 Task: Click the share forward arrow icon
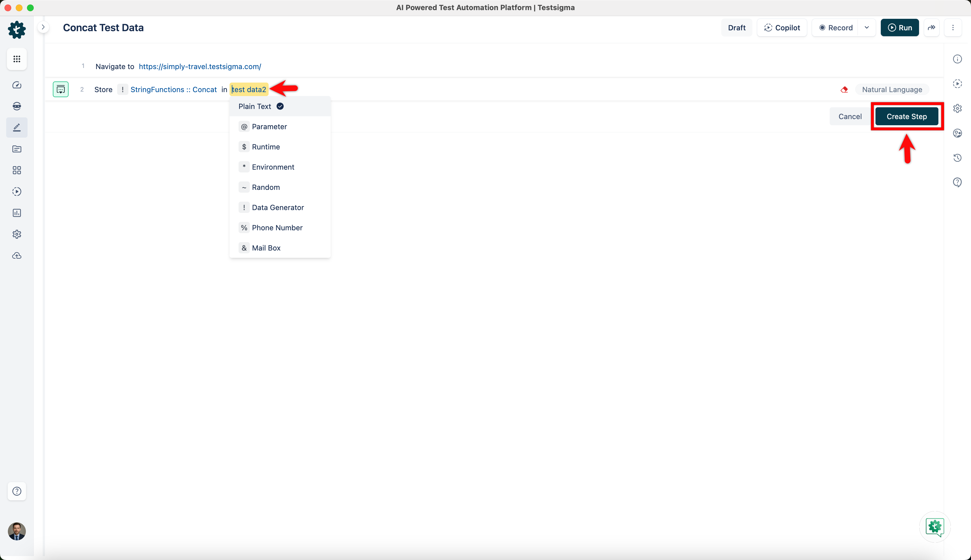[931, 28]
